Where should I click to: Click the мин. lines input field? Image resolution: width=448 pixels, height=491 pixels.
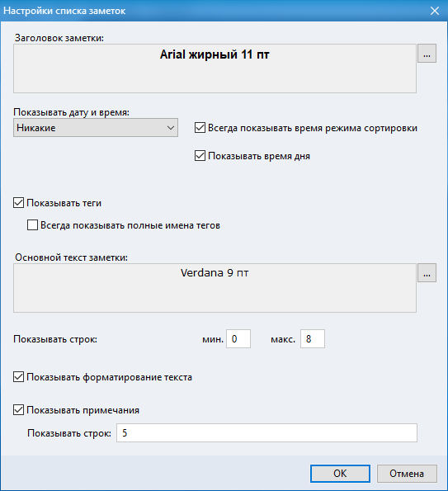tap(238, 338)
